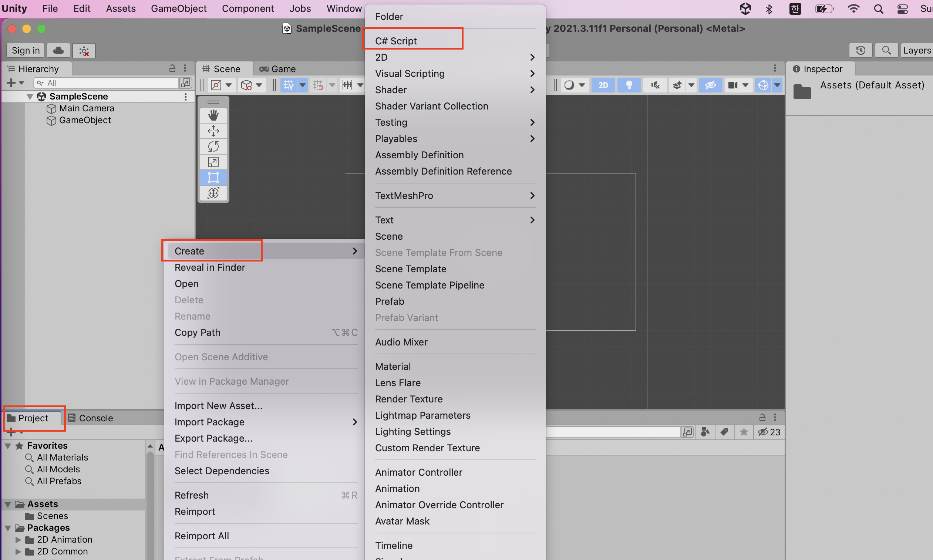Open the Project panel three-dot menu

pos(775,417)
